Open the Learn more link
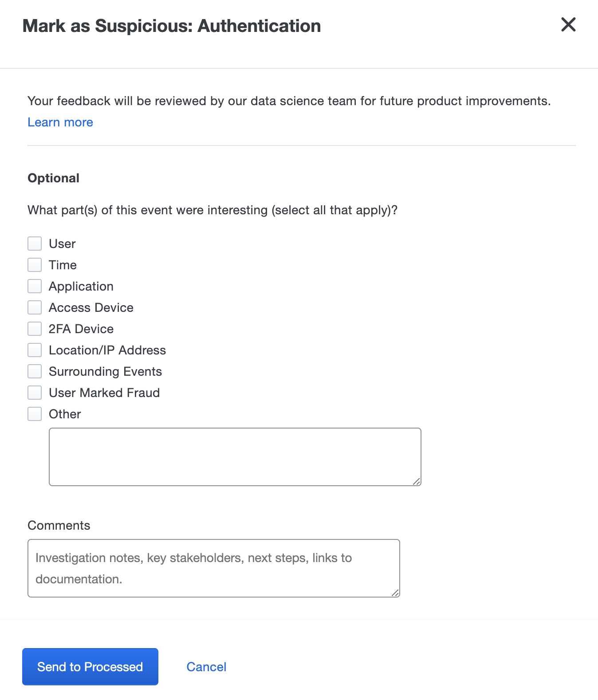This screenshot has height=700, width=598. pos(60,122)
